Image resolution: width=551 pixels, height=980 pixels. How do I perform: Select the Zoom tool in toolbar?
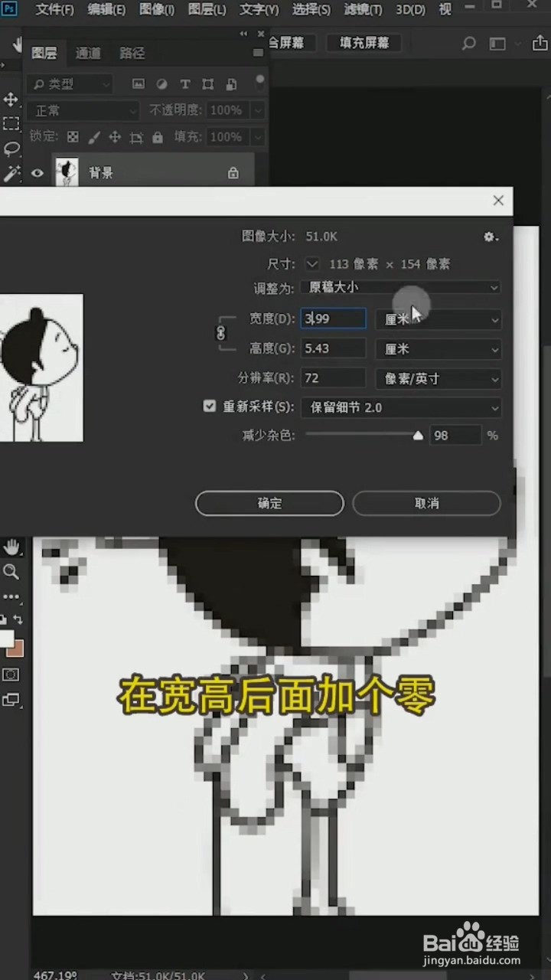(11, 571)
